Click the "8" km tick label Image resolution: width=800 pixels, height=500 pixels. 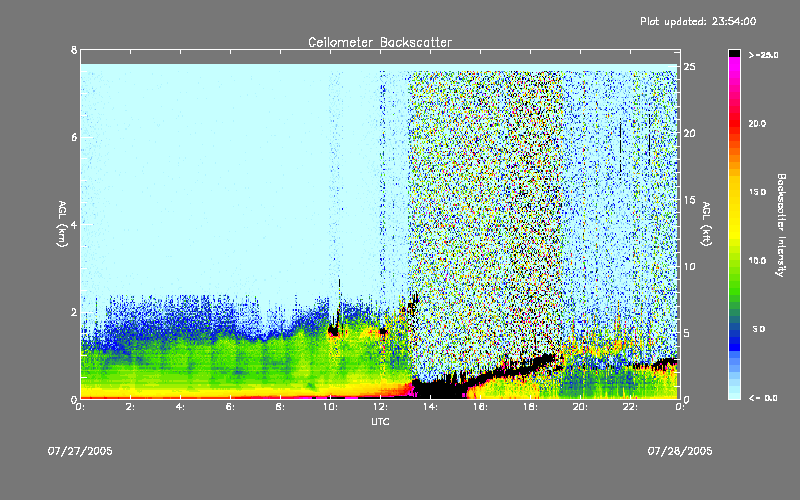coord(74,50)
